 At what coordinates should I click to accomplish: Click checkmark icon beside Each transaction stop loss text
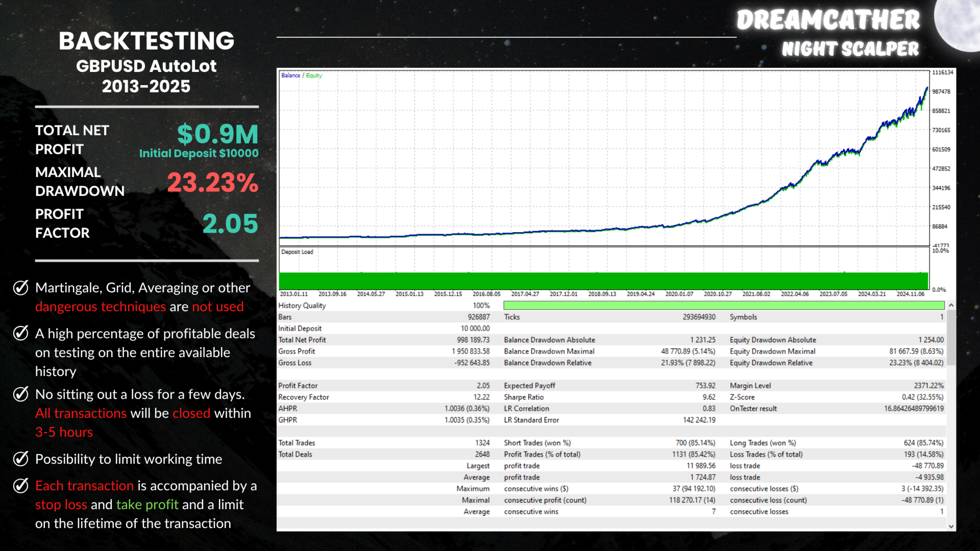20,486
